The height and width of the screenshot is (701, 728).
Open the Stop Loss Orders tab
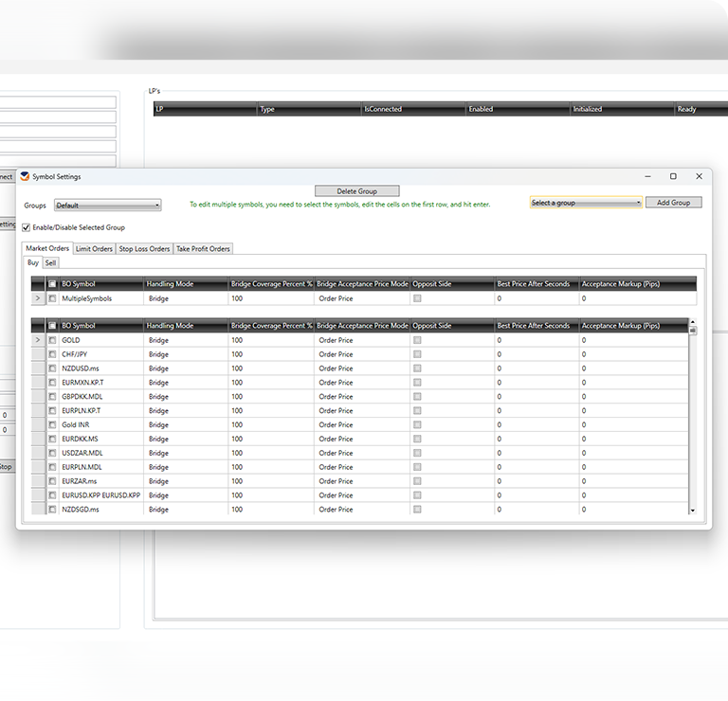[x=144, y=249]
